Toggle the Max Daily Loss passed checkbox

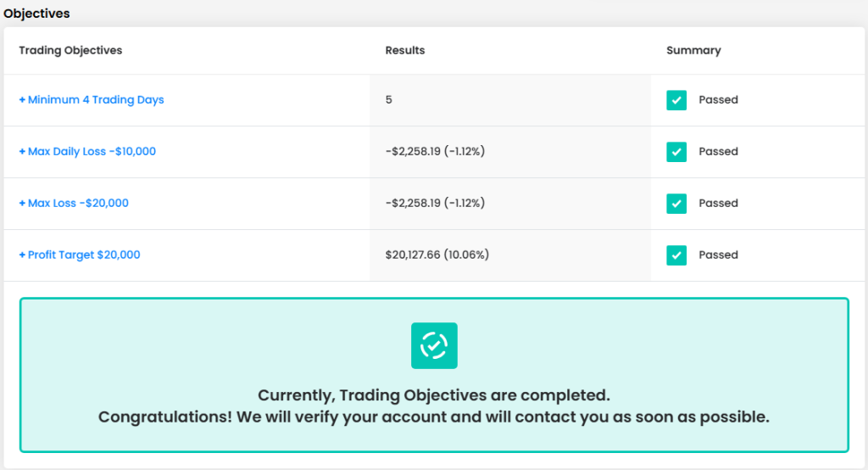click(x=676, y=152)
